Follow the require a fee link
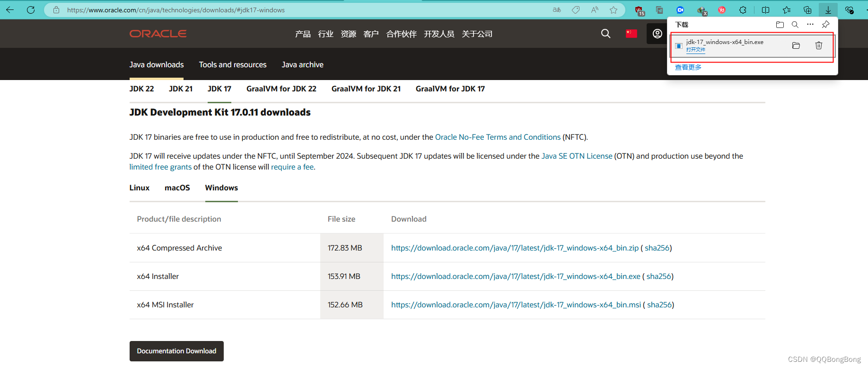This screenshot has width=868, height=368. click(x=292, y=167)
